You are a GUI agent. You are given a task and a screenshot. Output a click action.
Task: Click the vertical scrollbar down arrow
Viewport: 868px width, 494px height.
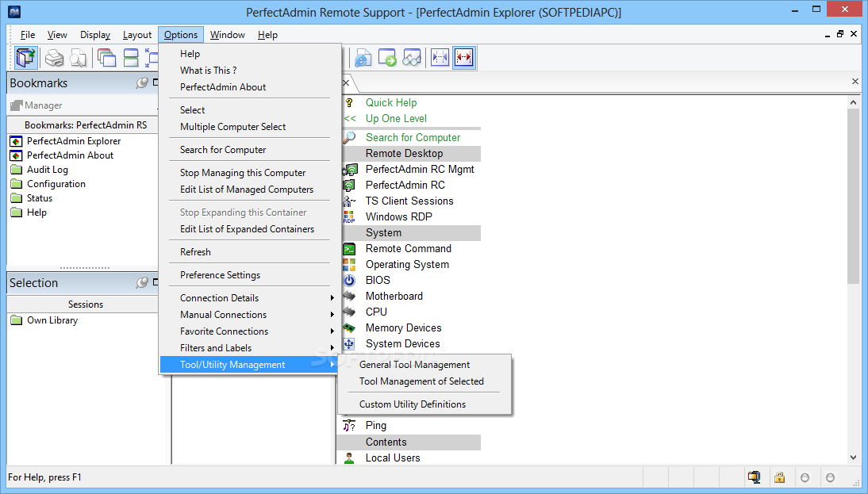point(853,458)
